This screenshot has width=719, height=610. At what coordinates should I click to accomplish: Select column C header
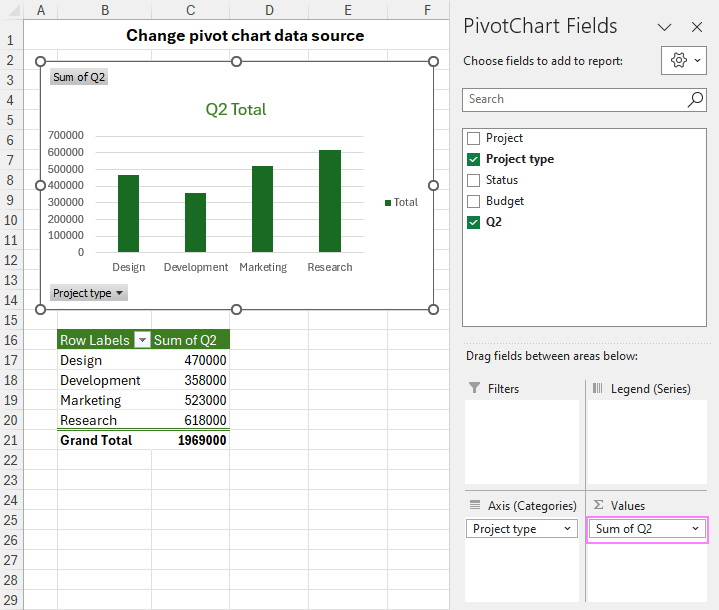pos(191,10)
